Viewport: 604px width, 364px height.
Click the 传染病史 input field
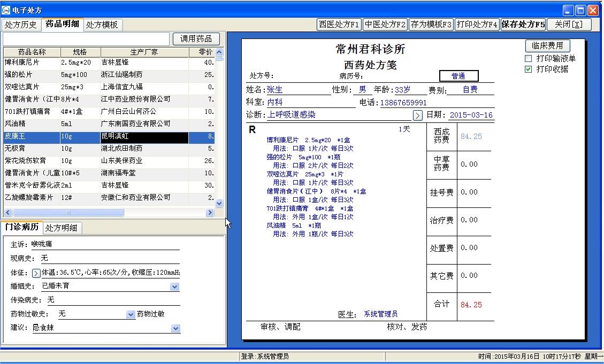pos(113,300)
